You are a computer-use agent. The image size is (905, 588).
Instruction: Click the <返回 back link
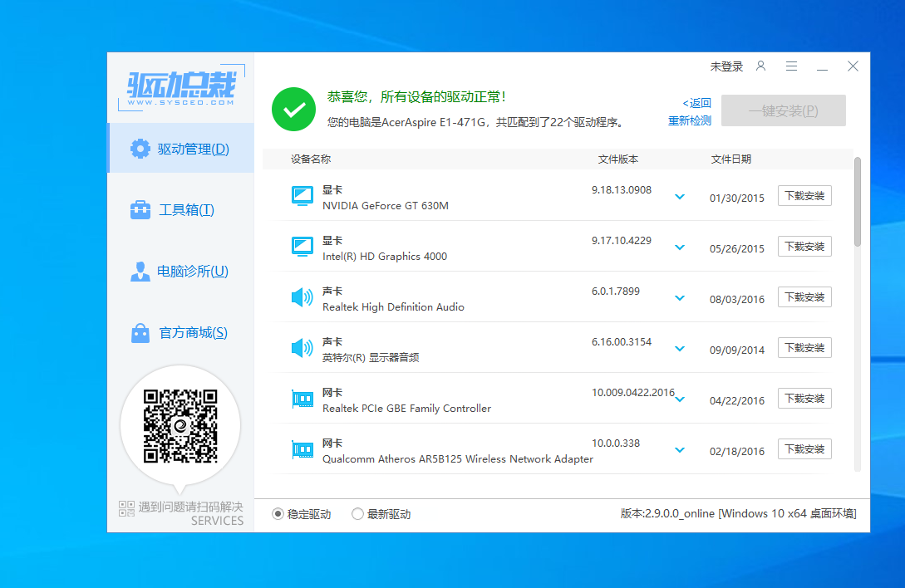click(x=697, y=103)
